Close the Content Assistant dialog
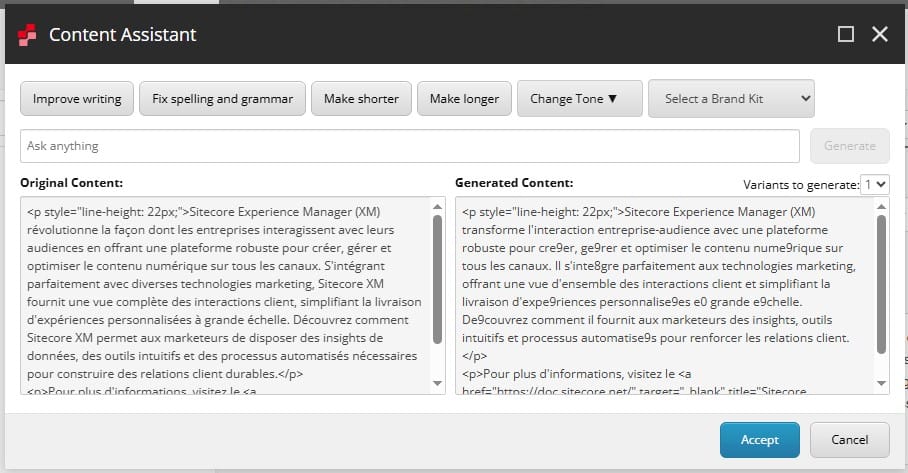Viewport: 908px width, 473px height. pyautogui.click(x=880, y=34)
